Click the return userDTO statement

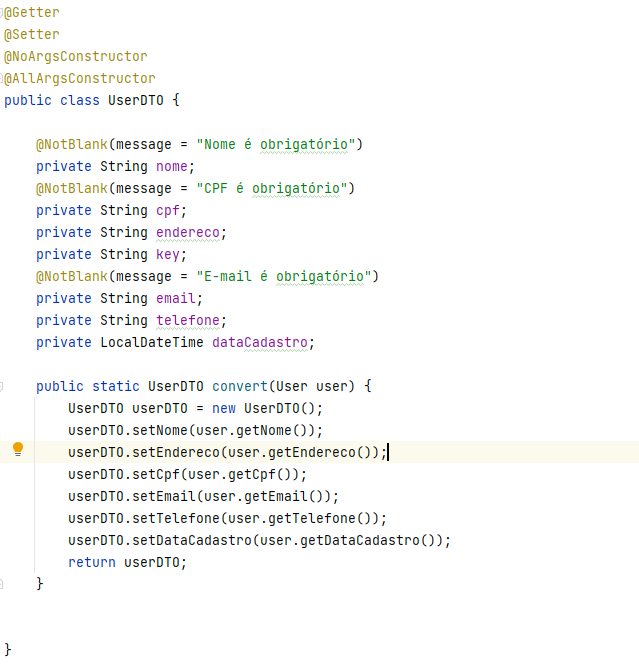click(x=128, y=562)
